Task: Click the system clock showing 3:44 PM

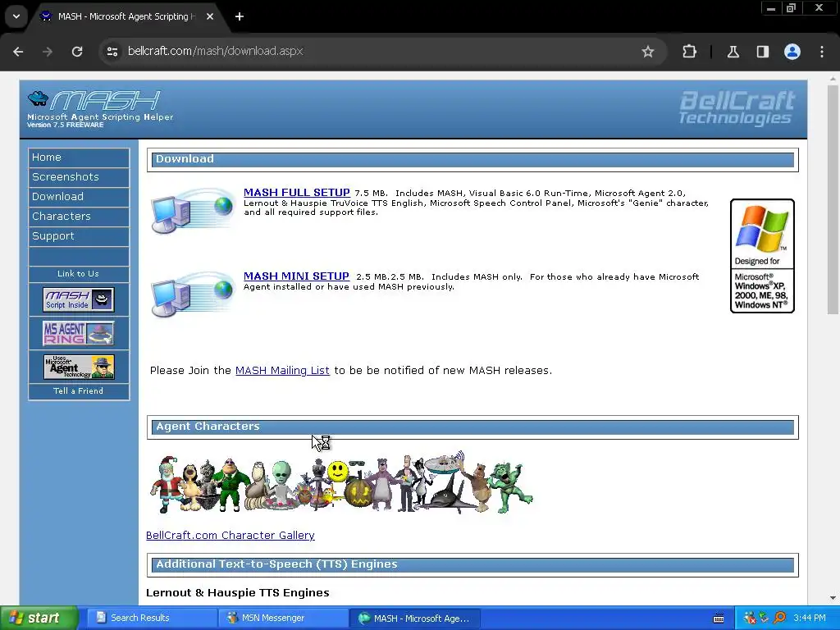Action: point(810,619)
